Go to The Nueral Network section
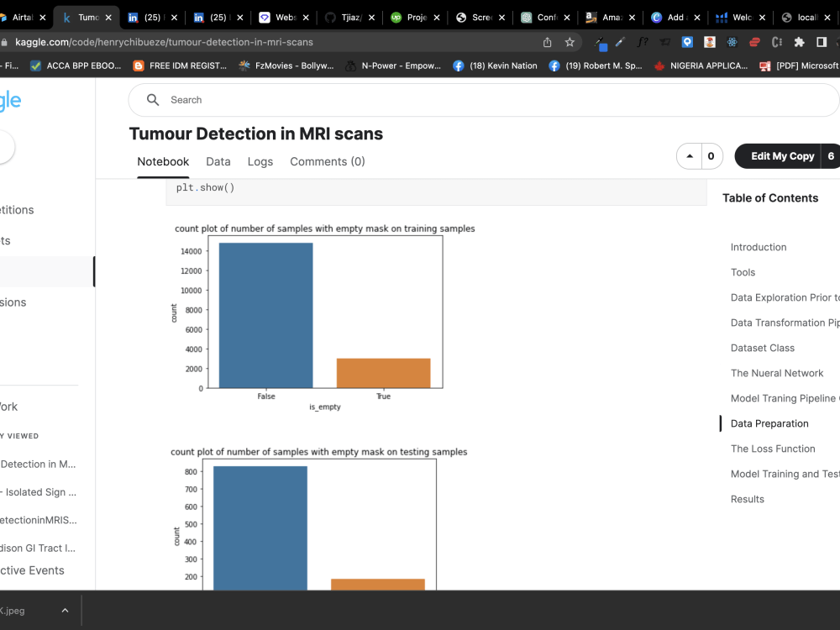The width and height of the screenshot is (840, 630). (777, 373)
